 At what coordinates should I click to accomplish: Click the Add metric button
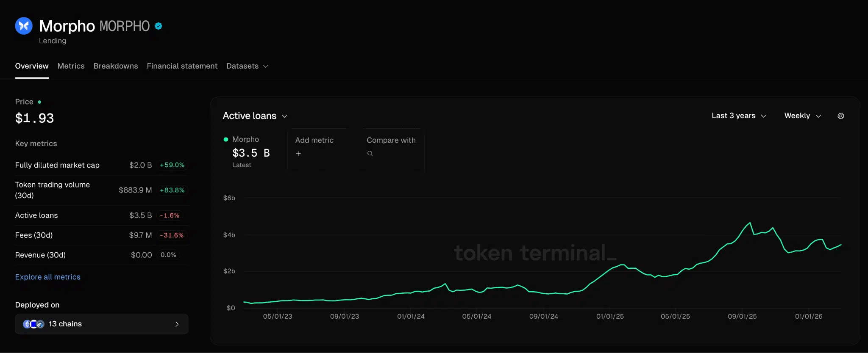(x=318, y=150)
